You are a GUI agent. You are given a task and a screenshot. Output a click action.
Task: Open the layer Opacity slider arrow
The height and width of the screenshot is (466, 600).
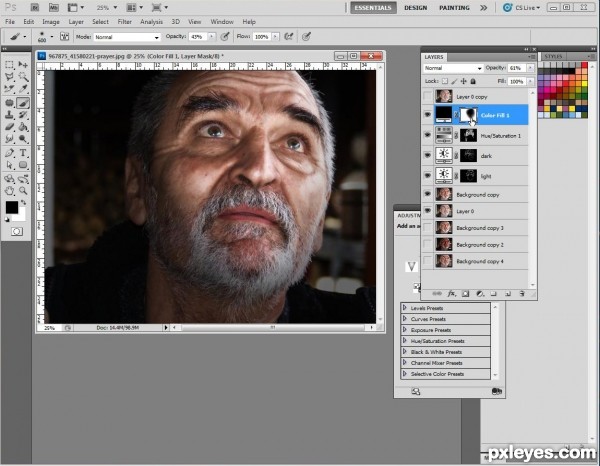point(530,68)
